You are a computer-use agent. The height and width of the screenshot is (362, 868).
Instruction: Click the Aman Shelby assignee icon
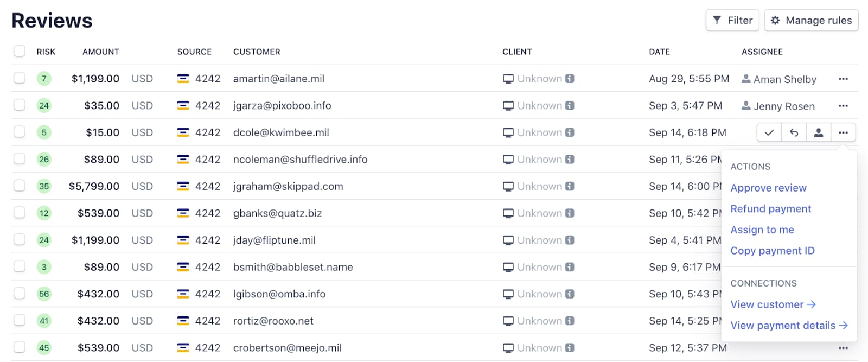[x=746, y=79]
